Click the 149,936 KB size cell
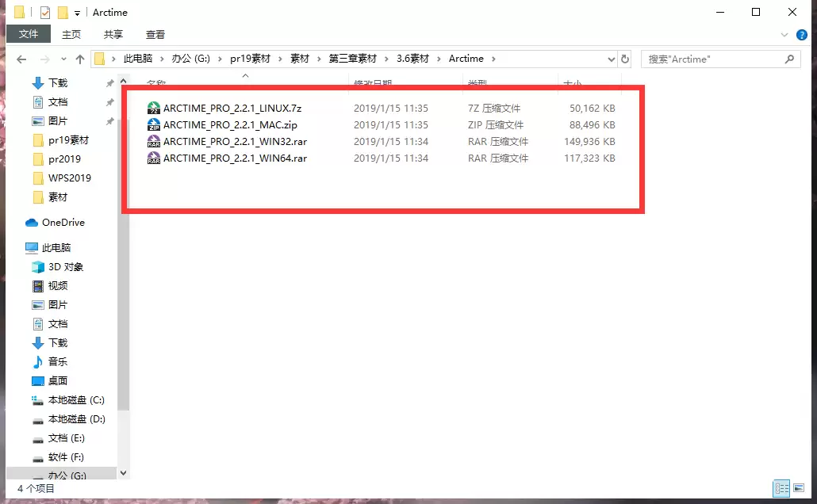Screen dimensions: 817x504 [589, 142]
